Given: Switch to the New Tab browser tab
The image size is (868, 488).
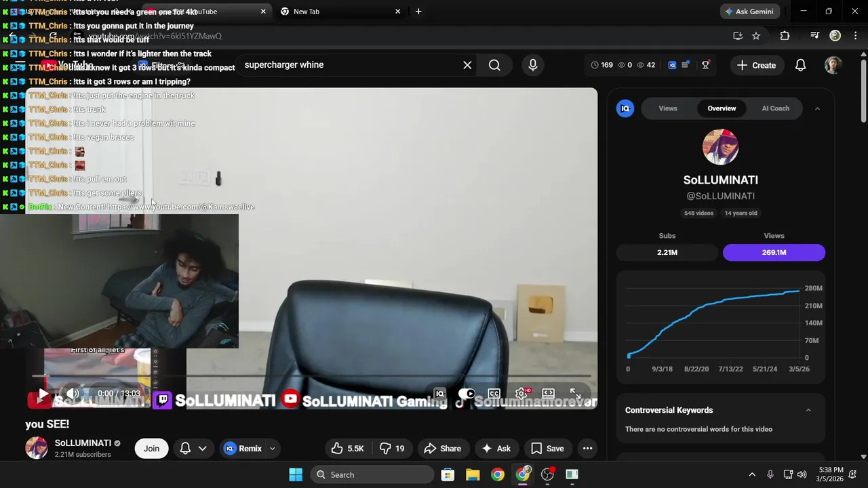Looking at the screenshot, I should 339,12.
